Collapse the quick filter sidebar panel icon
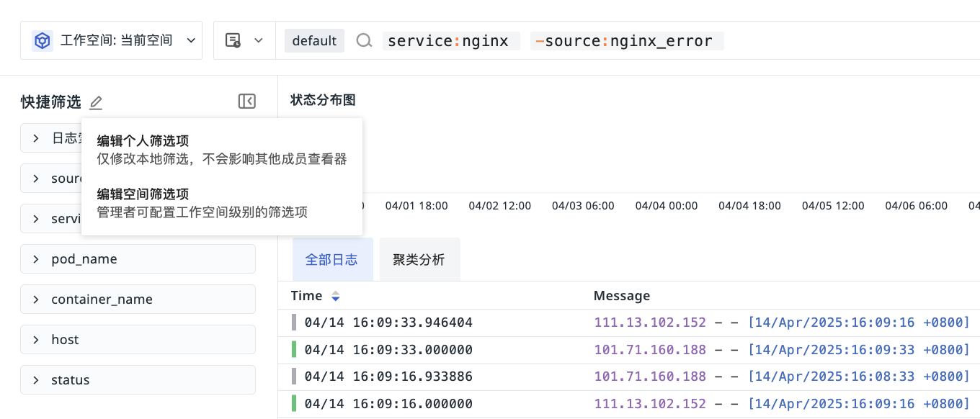The image size is (980, 419). point(246,102)
